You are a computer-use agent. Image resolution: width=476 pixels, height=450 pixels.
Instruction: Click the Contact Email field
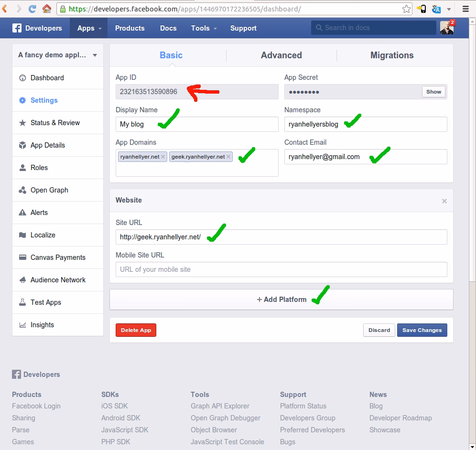coord(366,157)
